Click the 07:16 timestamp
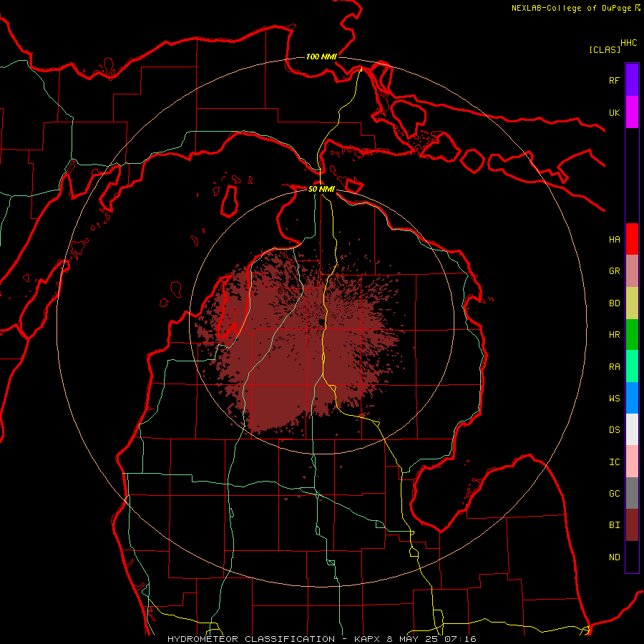 [459, 639]
